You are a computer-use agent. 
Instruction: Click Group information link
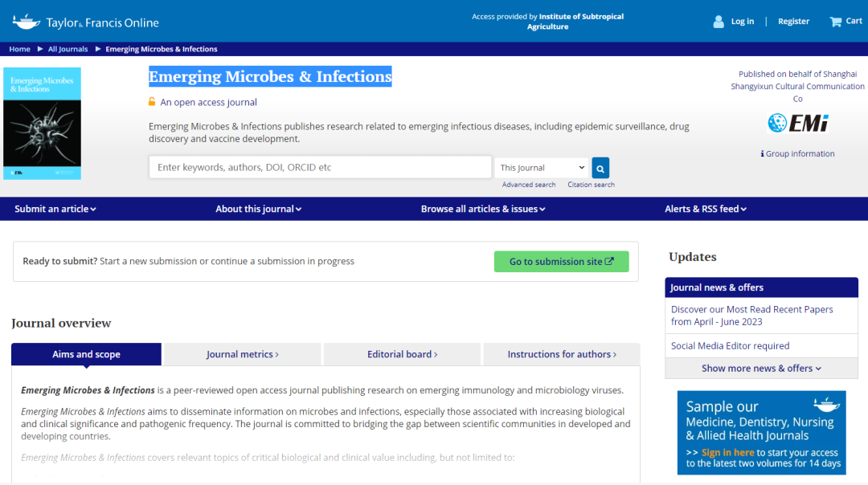800,153
